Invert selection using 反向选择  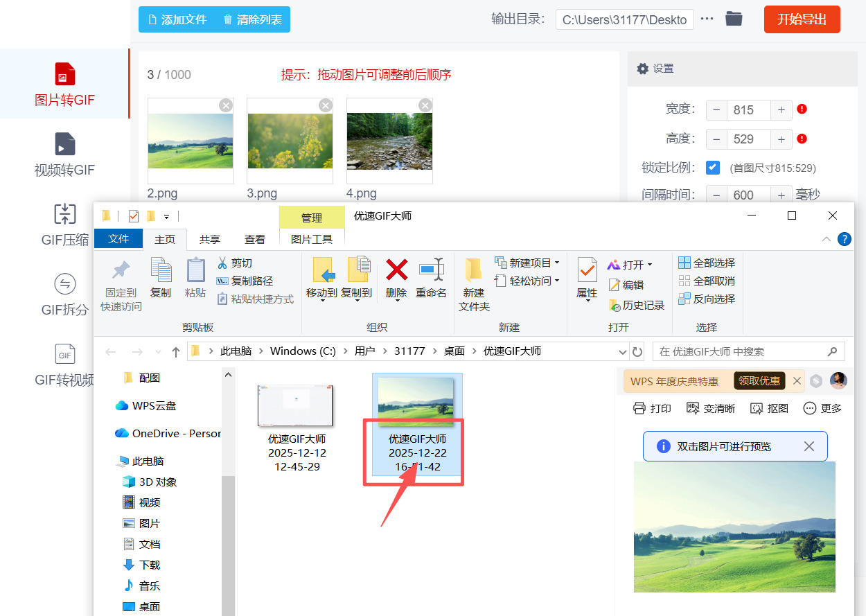(x=707, y=299)
